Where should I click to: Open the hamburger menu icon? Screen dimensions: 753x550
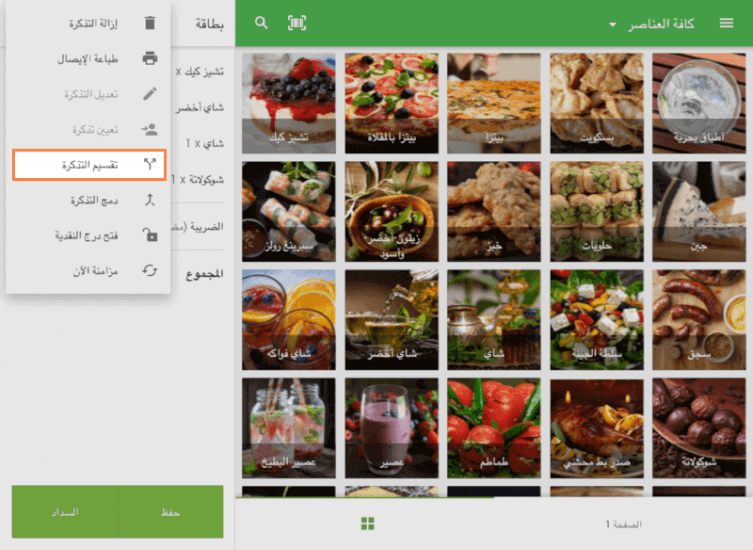(x=726, y=23)
